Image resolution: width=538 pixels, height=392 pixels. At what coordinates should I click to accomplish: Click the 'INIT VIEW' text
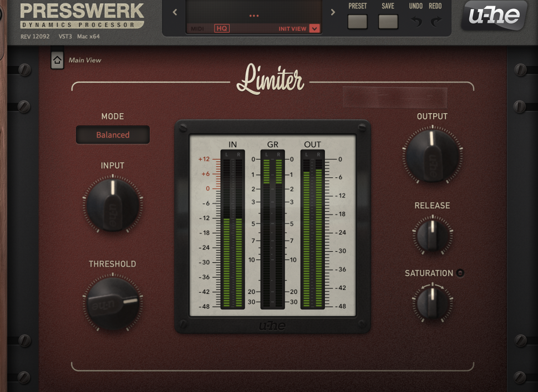(x=292, y=29)
